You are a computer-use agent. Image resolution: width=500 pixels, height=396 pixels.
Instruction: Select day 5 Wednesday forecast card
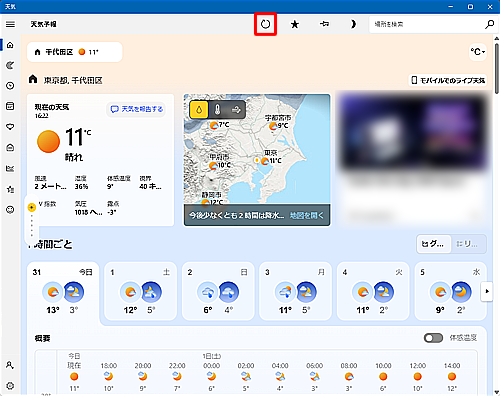pos(450,291)
